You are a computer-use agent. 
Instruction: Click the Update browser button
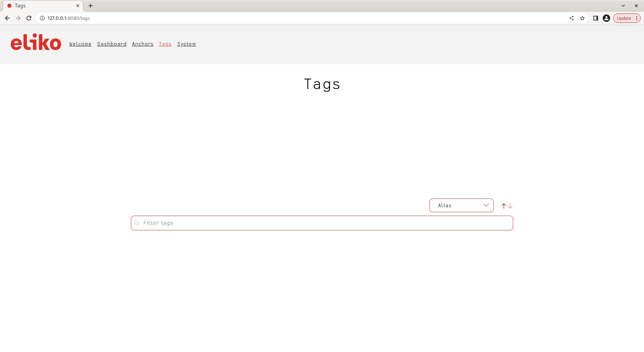point(624,18)
